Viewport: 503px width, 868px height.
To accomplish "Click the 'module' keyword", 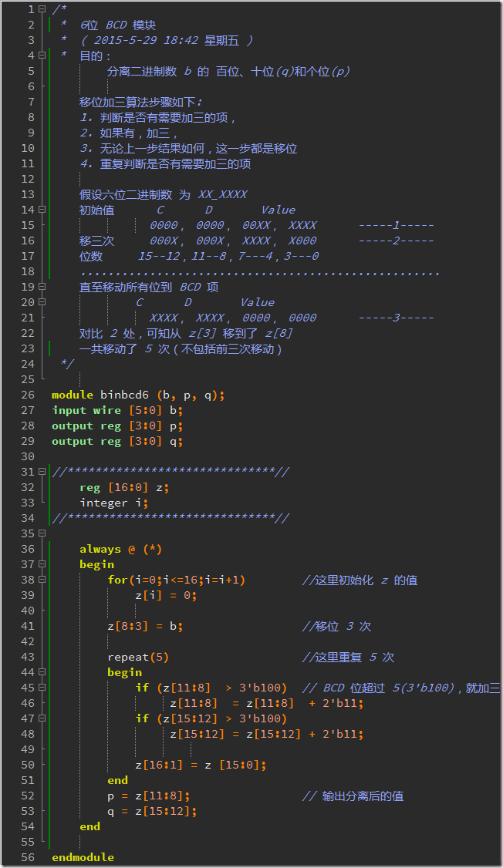I will (x=73, y=395).
